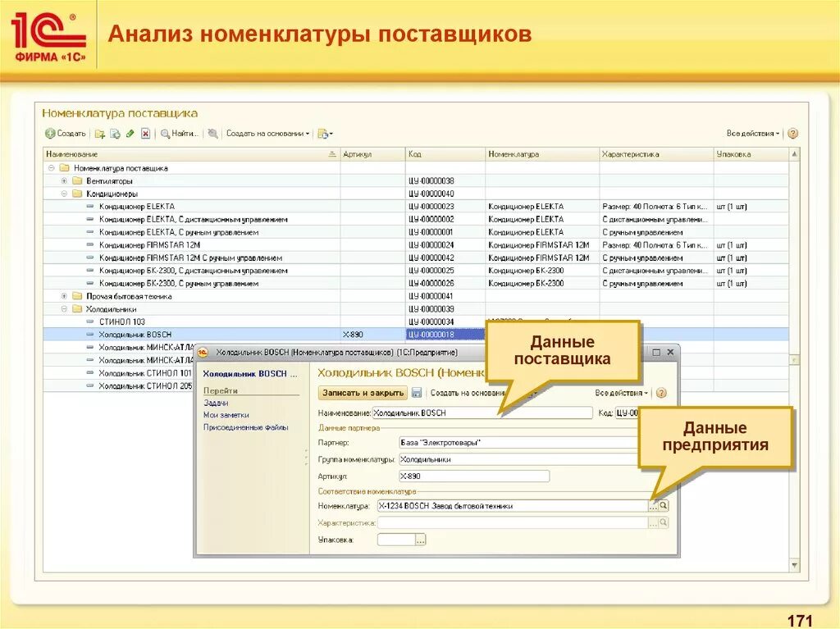Click the Наименование input field in dialog
This screenshot has height=629, width=840.
[482, 413]
